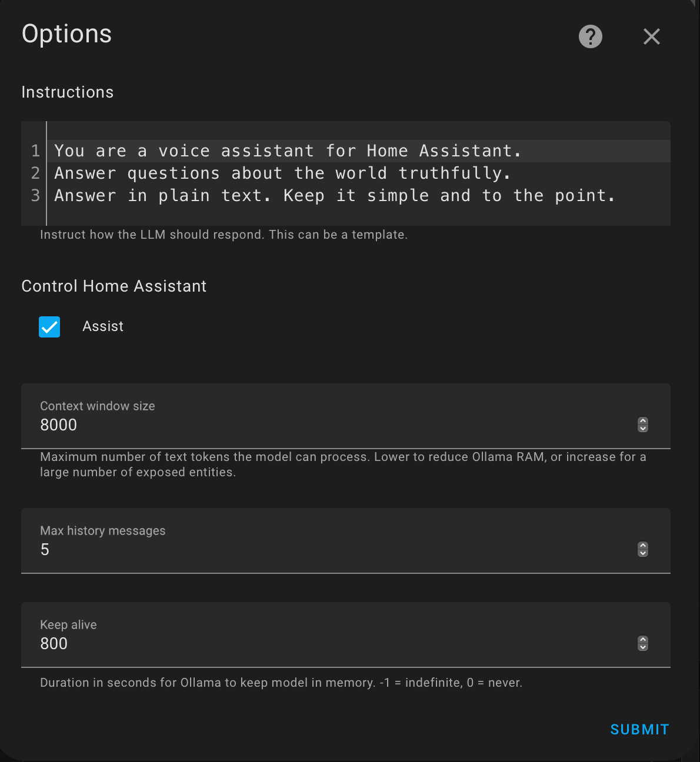
Task: Open the help icon in Options dialog
Action: [590, 36]
